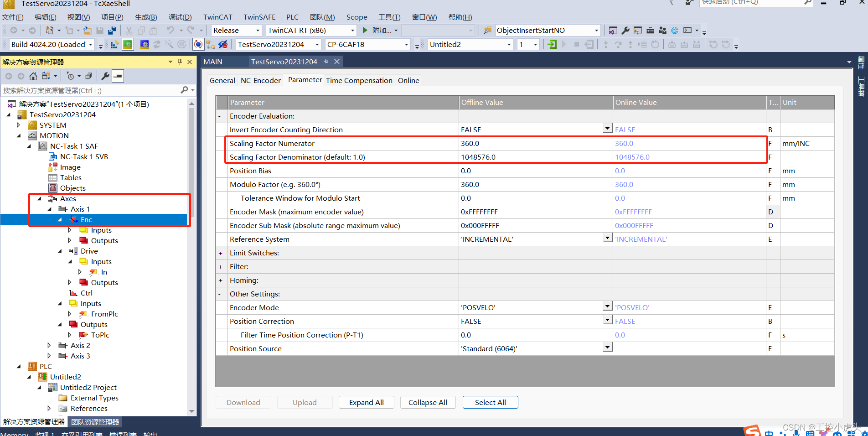Click the Team Explorer people icon

(x=662, y=31)
